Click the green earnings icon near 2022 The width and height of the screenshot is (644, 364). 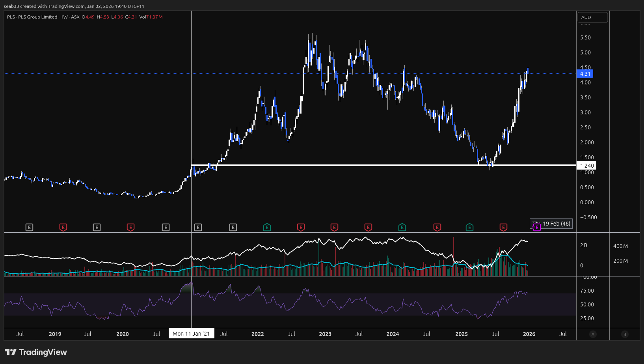click(267, 227)
